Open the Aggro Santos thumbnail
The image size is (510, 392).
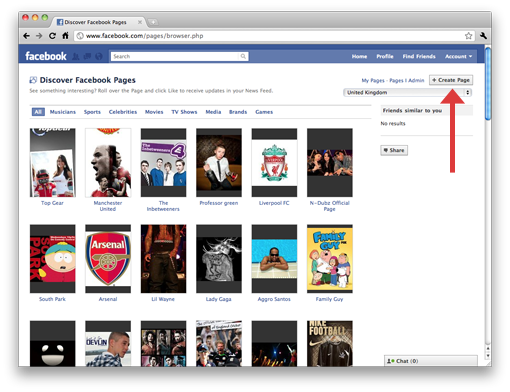click(274, 259)
